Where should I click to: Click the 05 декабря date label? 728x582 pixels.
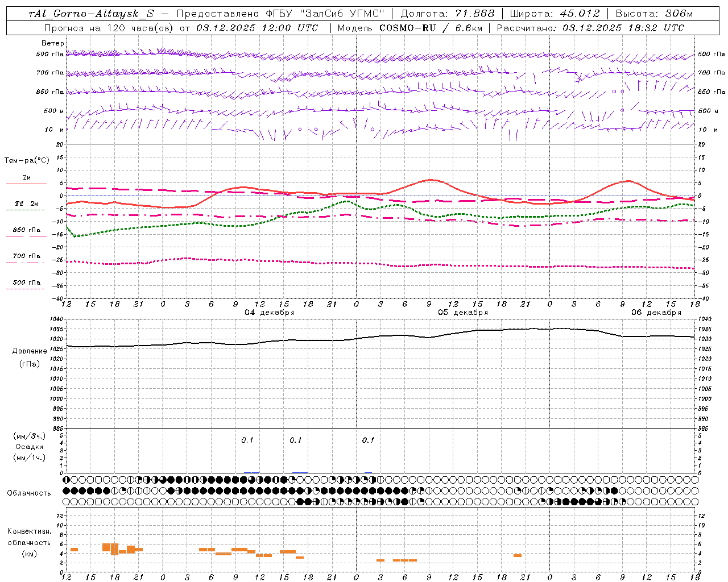point(463,313)
